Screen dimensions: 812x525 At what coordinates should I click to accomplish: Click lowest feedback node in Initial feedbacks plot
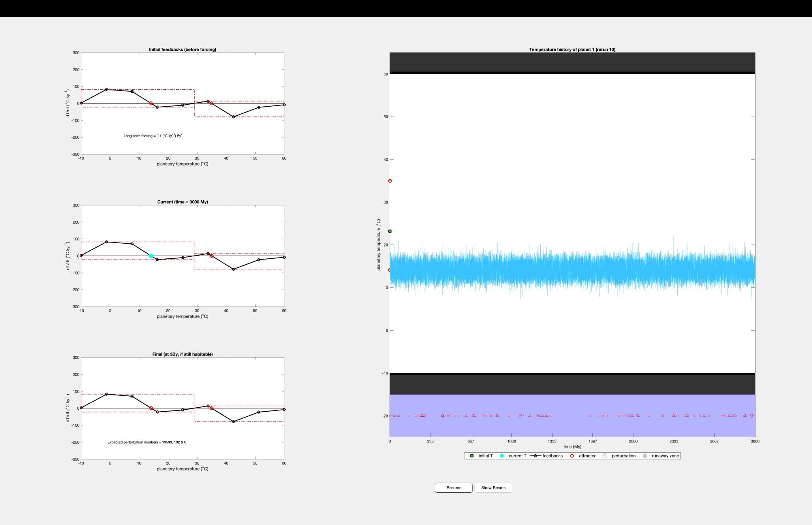click(233, 117)
